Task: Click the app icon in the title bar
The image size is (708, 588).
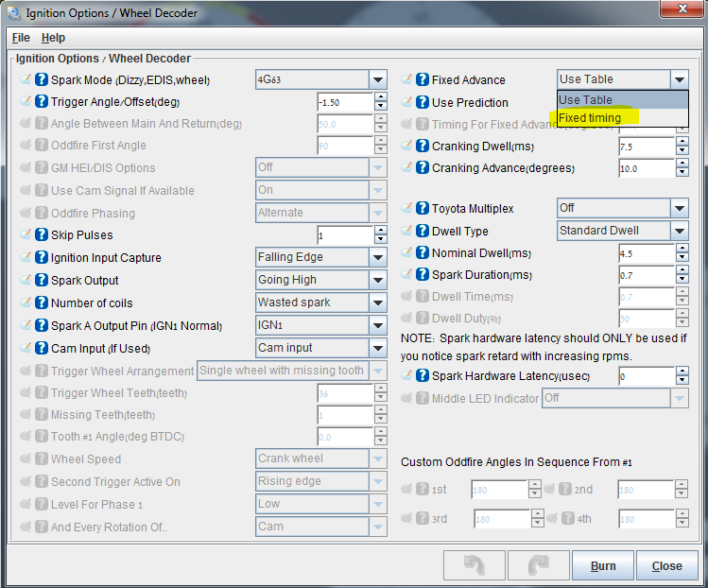Action: [x=14, y=13]
